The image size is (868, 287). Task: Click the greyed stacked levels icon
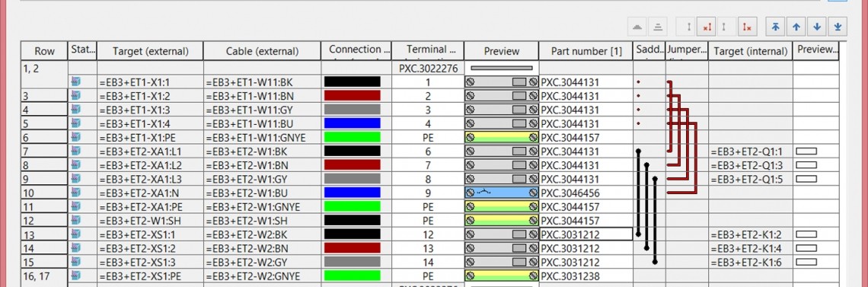click(657, 26)
